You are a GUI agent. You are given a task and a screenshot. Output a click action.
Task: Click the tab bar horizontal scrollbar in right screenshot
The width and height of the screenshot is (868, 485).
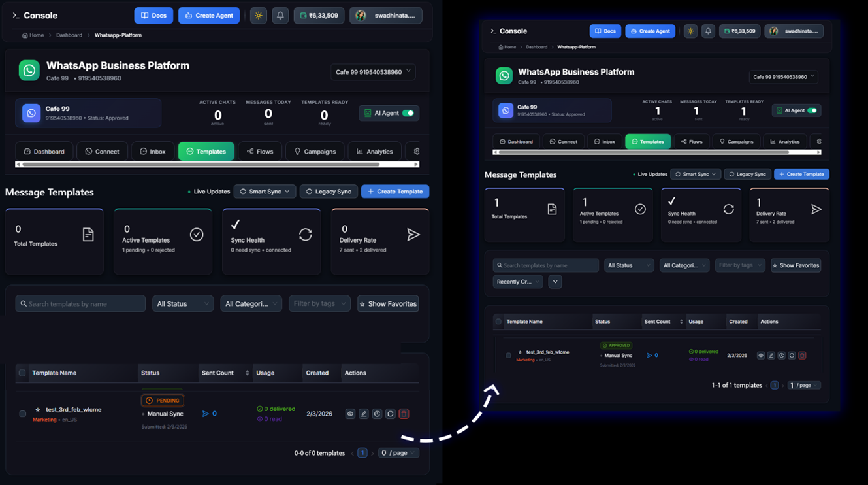[657, 152]
